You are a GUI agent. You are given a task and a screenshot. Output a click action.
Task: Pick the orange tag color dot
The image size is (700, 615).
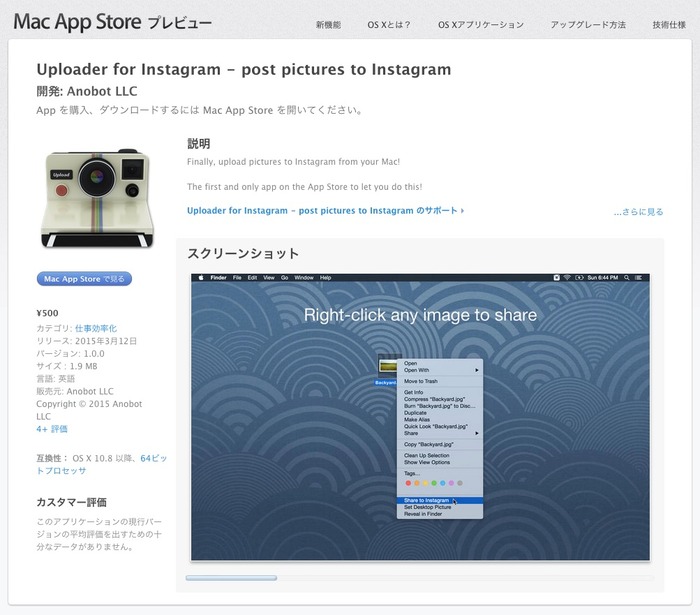pyautogui.click(x=417, y=483)
